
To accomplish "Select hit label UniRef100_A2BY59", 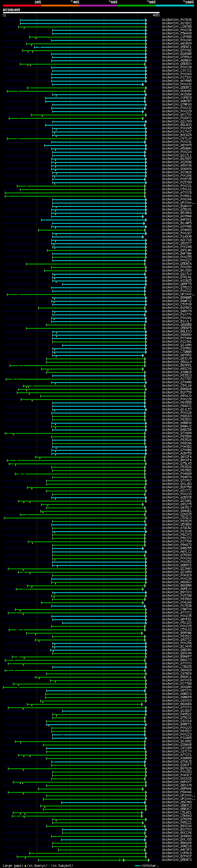I will pyautogui.click(x=177, y=454).
